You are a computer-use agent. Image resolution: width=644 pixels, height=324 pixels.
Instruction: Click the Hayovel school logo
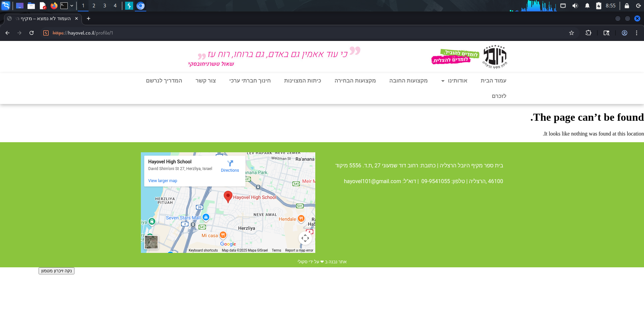coord(495,57)
